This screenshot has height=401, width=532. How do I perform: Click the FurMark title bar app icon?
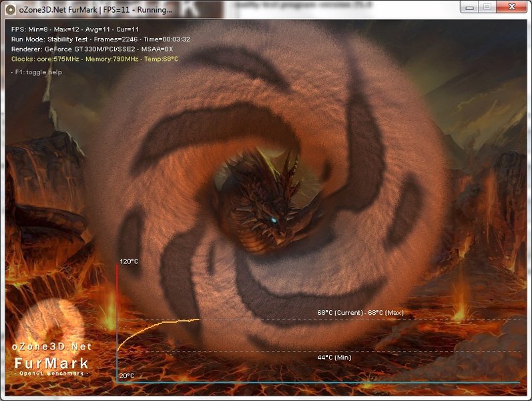click(x=10, y=9)
